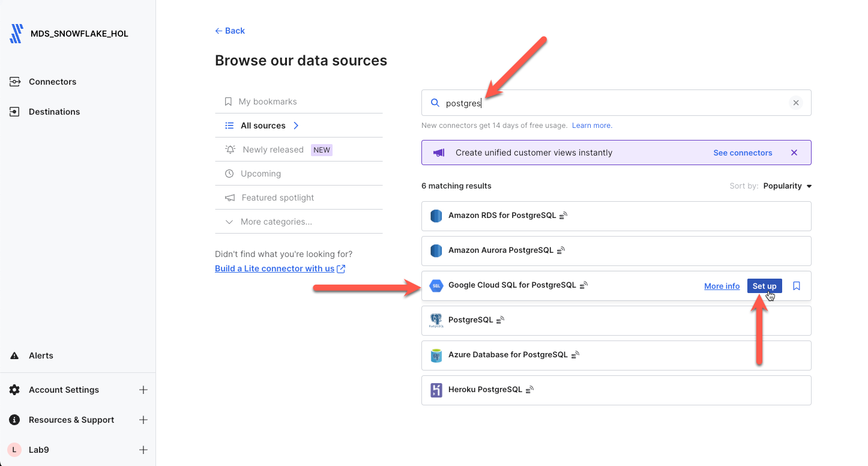Click the search magnifier icon
868x466 pixels.
pos(435,103)
